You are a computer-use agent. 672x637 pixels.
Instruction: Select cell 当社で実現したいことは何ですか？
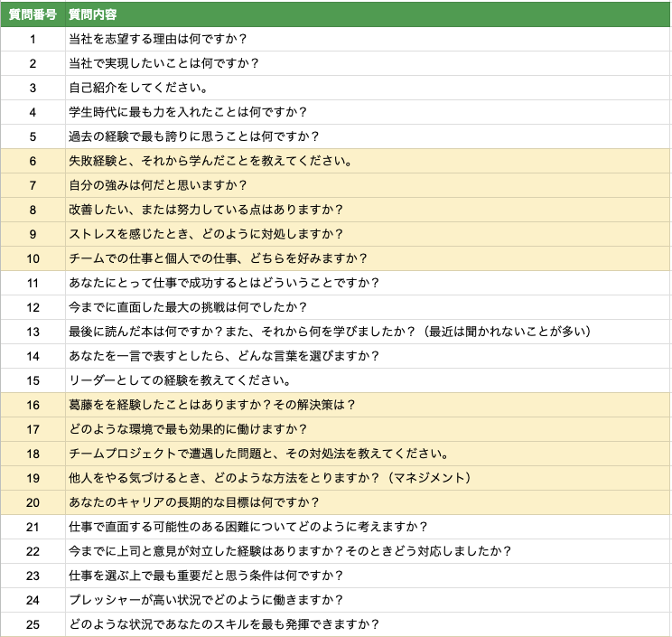pos(369,63)
